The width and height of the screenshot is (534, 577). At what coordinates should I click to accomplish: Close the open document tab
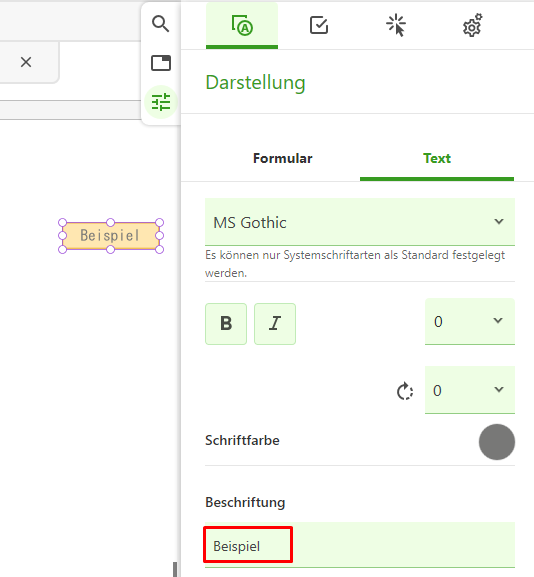pos(26,62)
